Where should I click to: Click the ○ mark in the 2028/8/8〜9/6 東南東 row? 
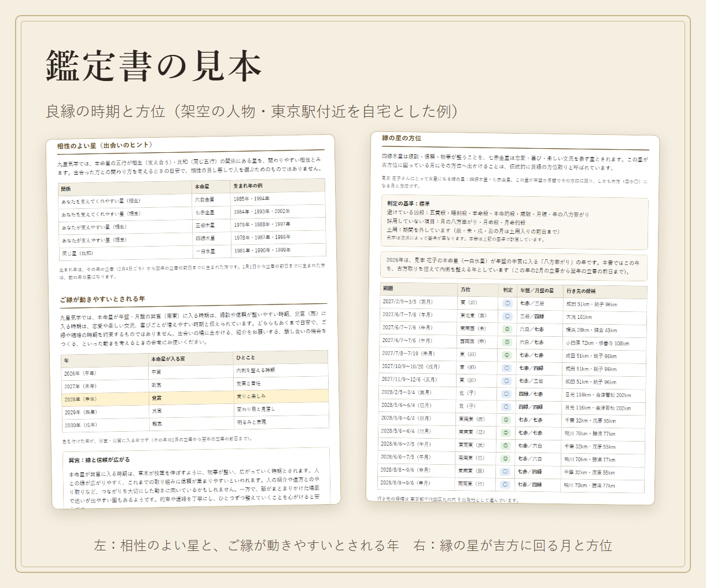506,472
